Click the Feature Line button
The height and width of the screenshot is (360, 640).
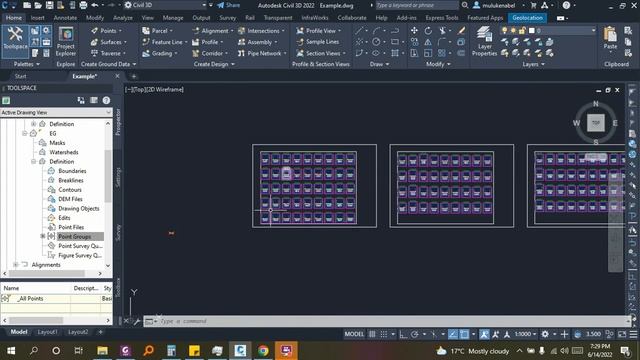[x=164, y=42]
